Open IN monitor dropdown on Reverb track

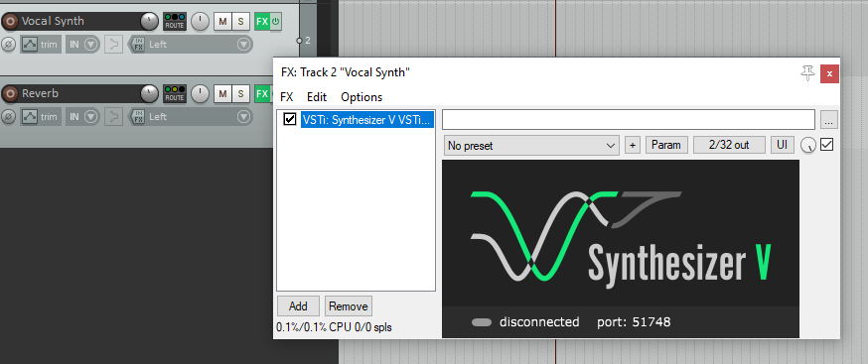[82, 117]
